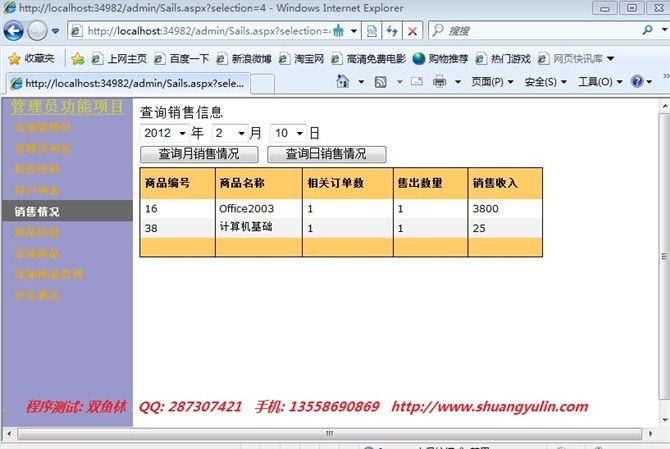
Task: Open the 淘宝网 favorites link
Action: click(x=301, y=59)
